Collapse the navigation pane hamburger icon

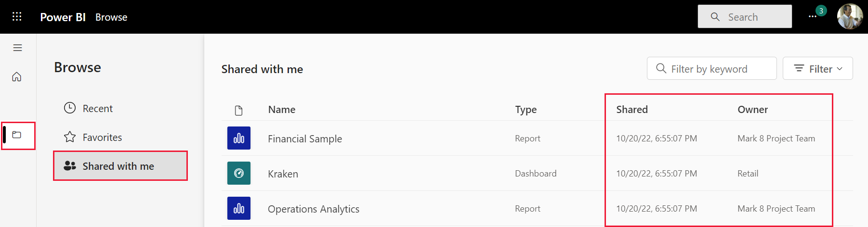(x=18, y=48)
